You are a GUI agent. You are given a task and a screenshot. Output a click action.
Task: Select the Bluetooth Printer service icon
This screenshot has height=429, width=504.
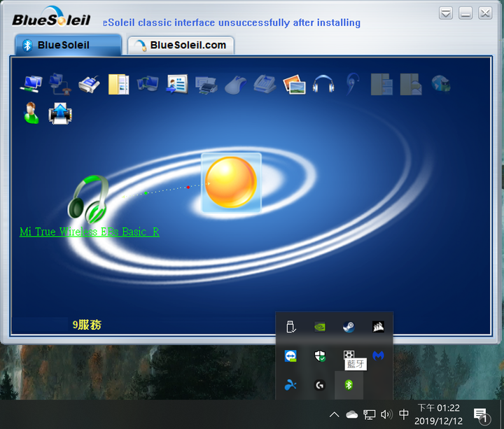coord(206,85)
